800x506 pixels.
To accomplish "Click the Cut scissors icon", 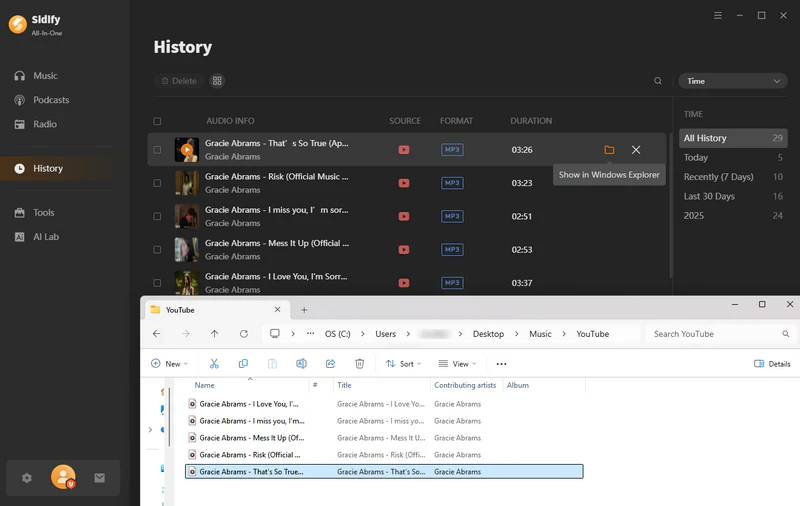I will tap(214, 364).
